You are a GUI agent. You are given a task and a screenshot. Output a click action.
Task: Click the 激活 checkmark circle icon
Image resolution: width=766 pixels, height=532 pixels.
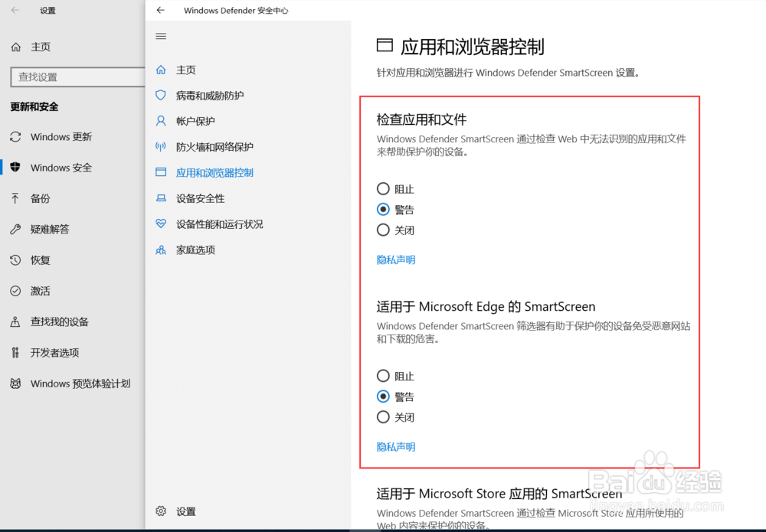(x=15, y=291)
